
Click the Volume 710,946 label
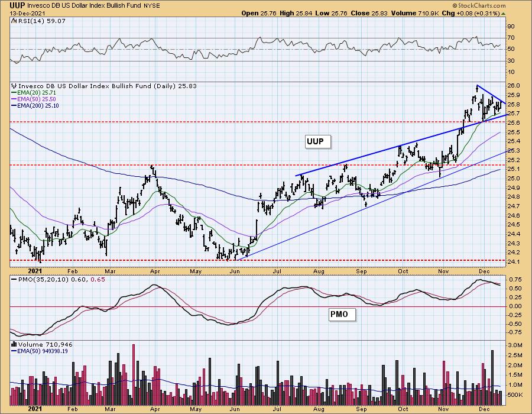pyautogui.click(x=45, y=344)
